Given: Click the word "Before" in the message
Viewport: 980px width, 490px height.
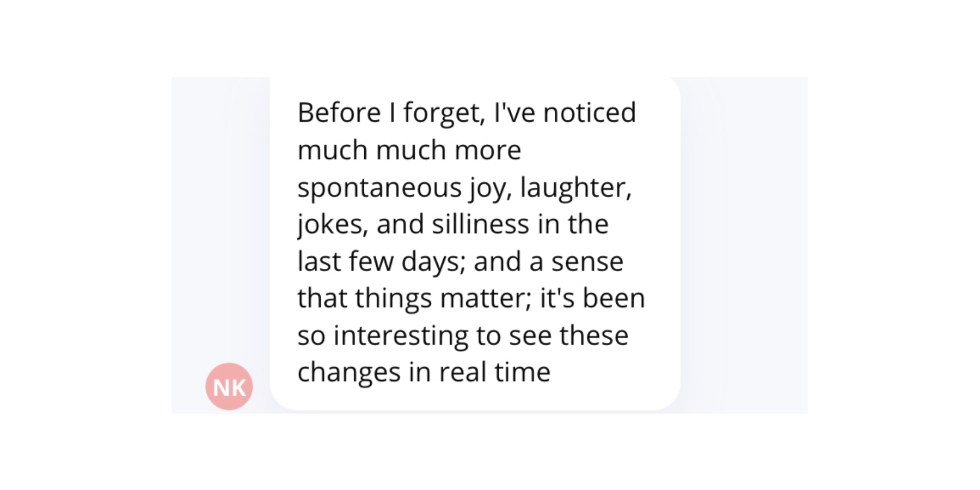Looking at the screenshot, I should pyautogui.click(x=339, y=113).
